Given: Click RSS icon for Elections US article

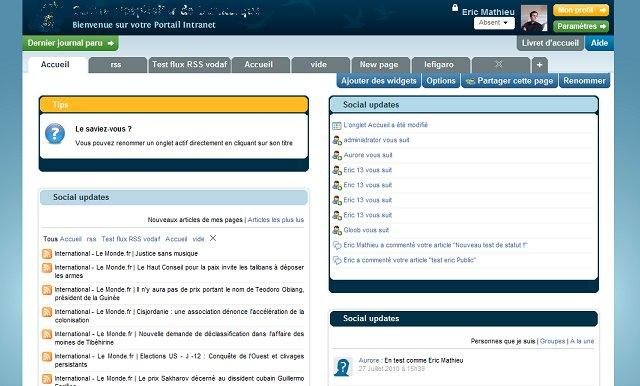Looking at the screenshot, I should [x=47, y=356].
